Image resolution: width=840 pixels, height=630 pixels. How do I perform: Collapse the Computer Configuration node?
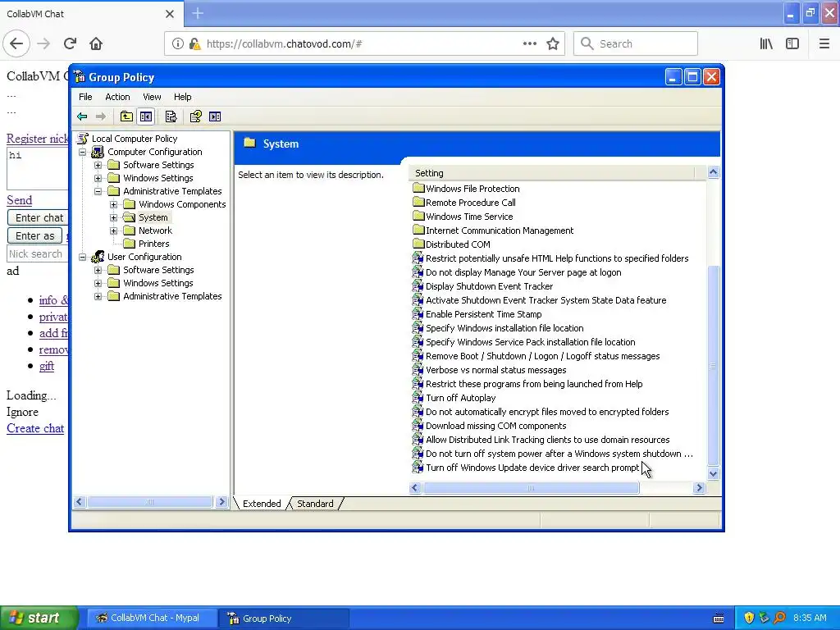click(x=83, y=152)
